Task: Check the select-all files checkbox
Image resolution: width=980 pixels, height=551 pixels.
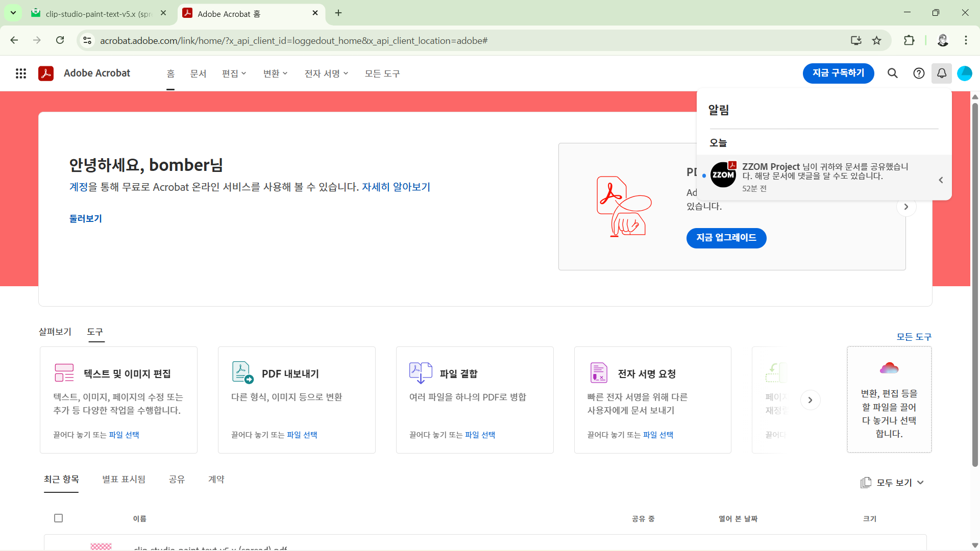Action: click(59, 518)
